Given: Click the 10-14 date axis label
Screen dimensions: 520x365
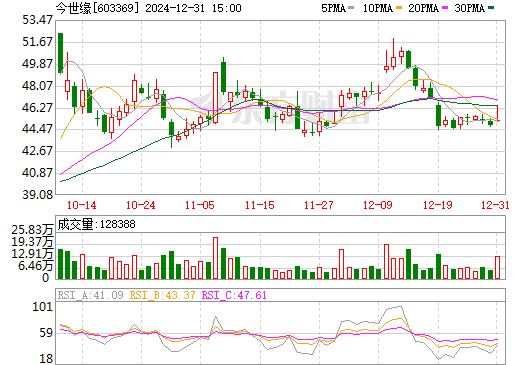Looking at the screenshot, I should click(x=82, y=205).
